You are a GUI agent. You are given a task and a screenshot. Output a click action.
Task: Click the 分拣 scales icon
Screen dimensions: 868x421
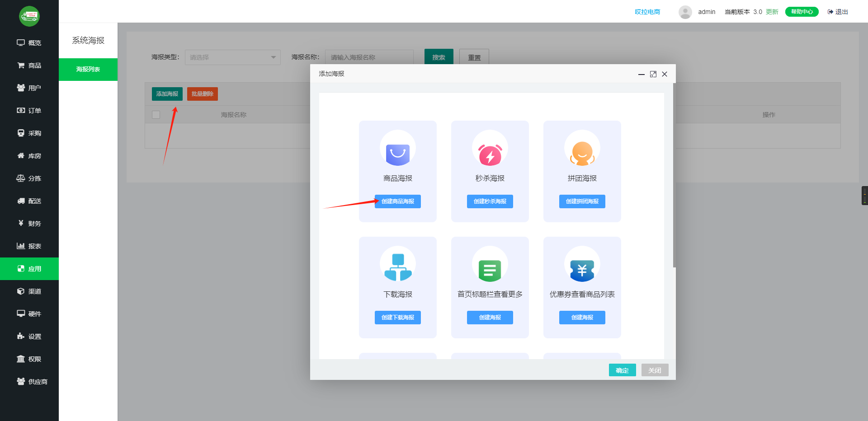21,178
